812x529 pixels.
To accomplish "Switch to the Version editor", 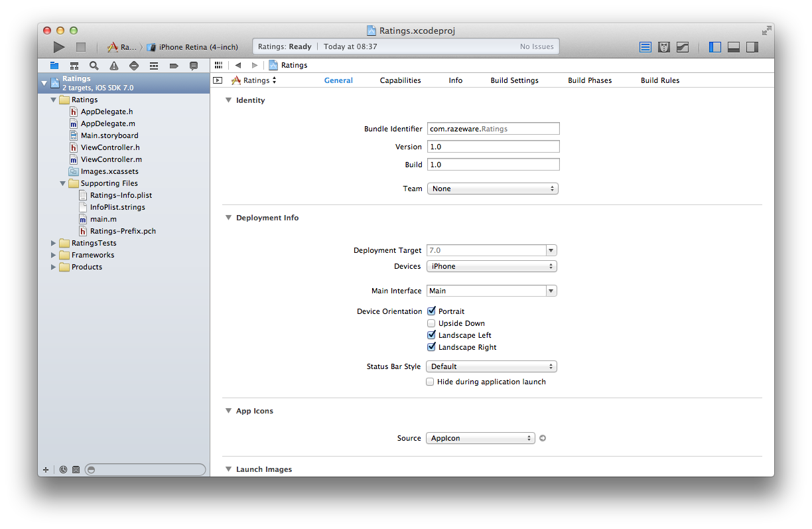I will tap(683, 47).
